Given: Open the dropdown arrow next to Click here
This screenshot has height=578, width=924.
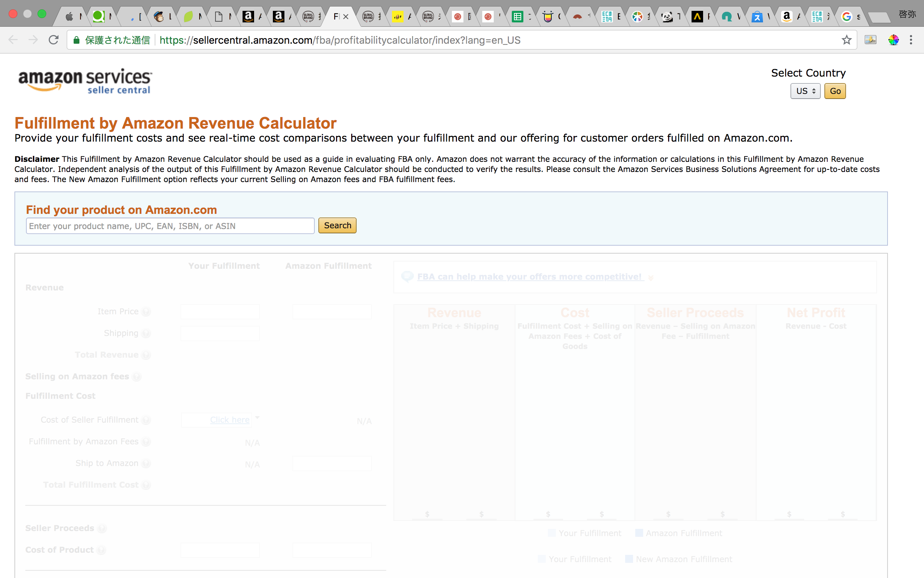Looking at the screenshot, I should tap(257, 418).
